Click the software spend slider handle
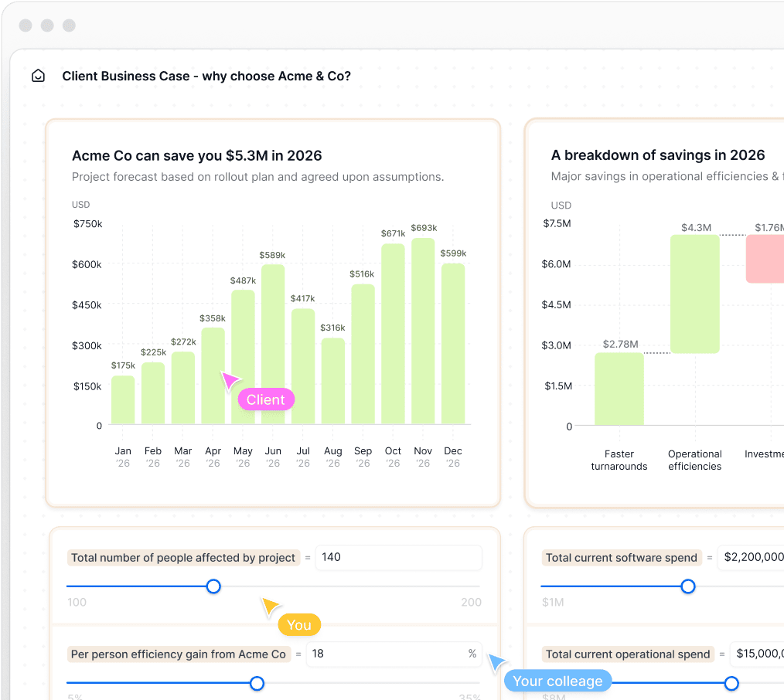 [687, 586]
